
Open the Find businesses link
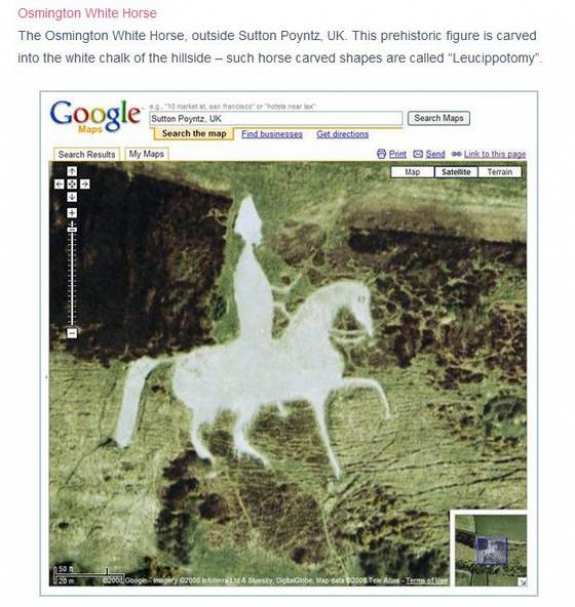pos(272,134)
